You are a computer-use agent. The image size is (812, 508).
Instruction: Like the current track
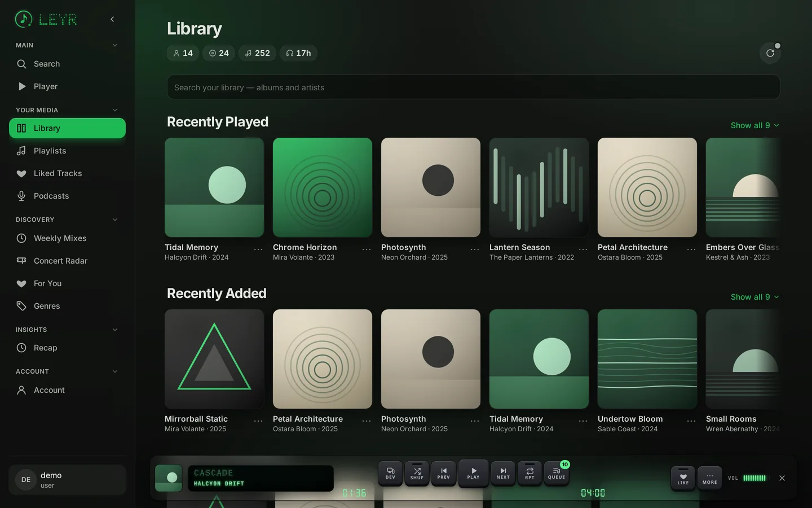(683, 478)
